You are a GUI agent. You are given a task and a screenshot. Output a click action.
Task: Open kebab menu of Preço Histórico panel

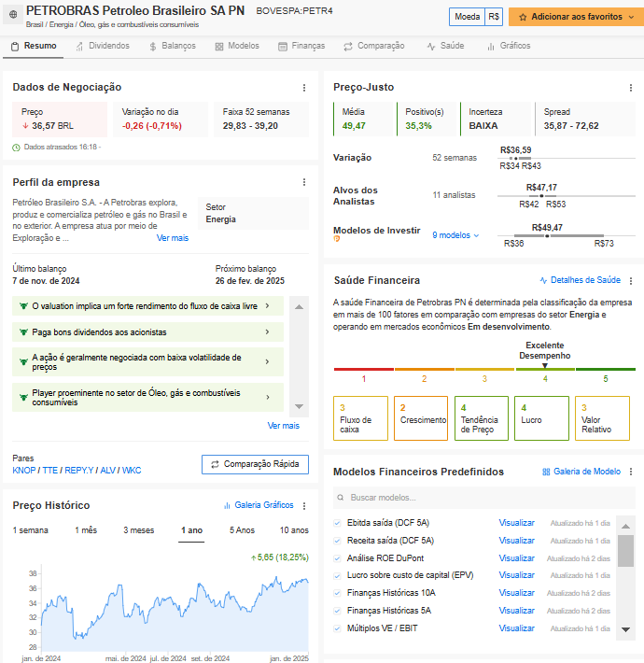coord(304,506)
